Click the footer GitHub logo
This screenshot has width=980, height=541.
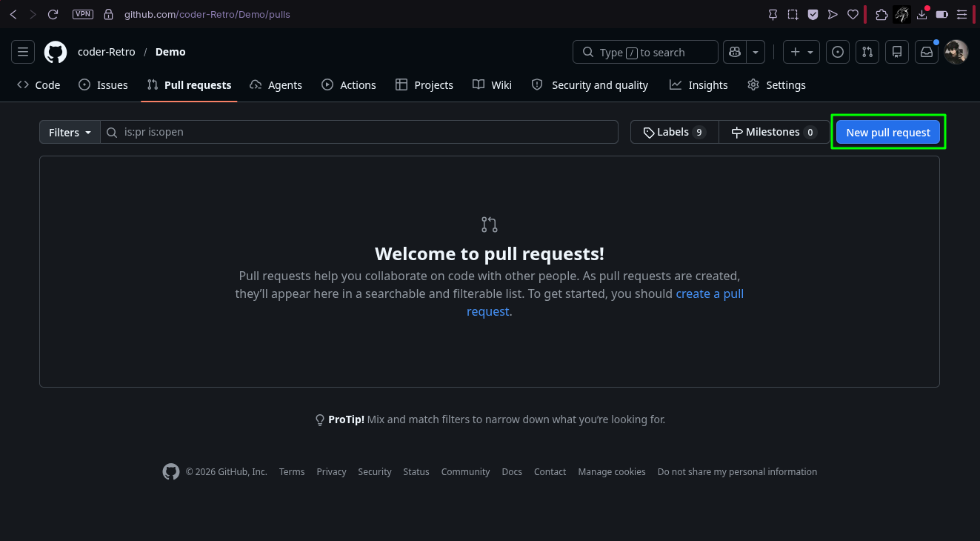pyautogui.click(x=171, y=471)
